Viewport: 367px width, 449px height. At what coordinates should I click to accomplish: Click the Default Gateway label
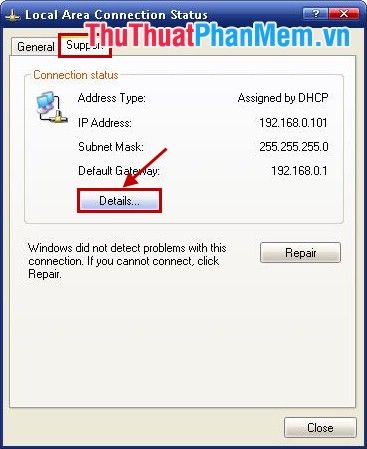(x=119, y=171)
